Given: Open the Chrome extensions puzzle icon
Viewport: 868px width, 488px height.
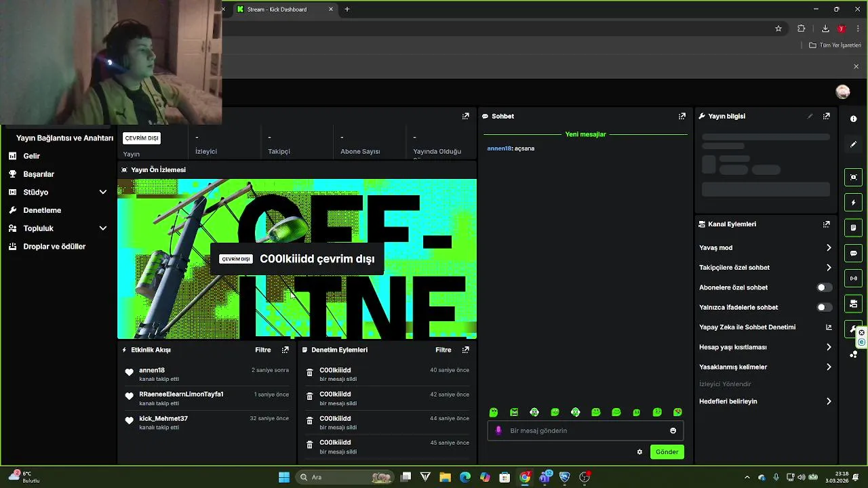Looking at the screenshot, I should click(x=801, y=28).
